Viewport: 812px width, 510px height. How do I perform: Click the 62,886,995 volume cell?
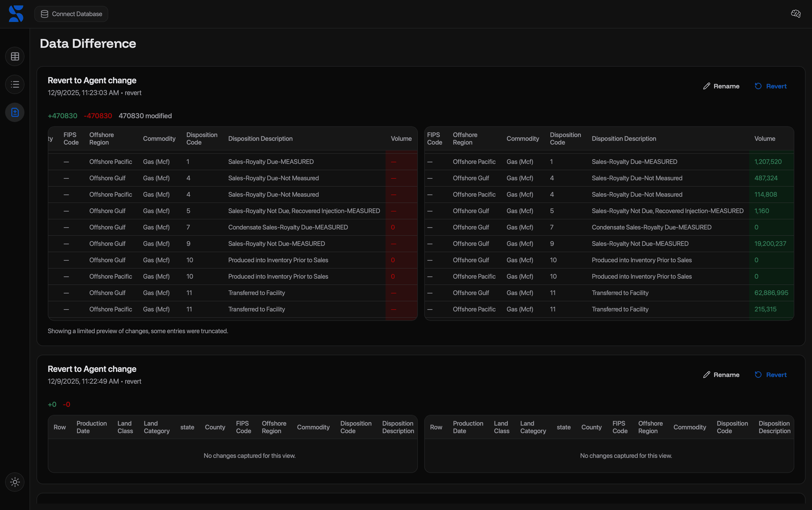[x=771, y=293]
